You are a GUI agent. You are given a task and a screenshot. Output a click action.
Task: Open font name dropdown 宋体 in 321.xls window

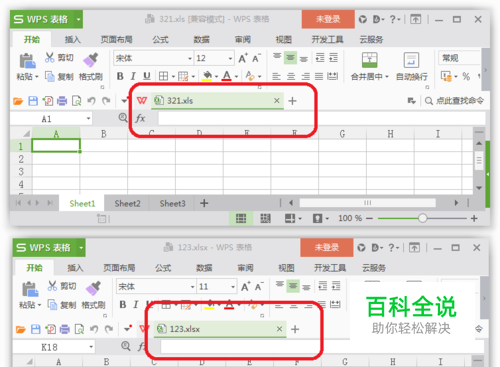pos(190,59)
